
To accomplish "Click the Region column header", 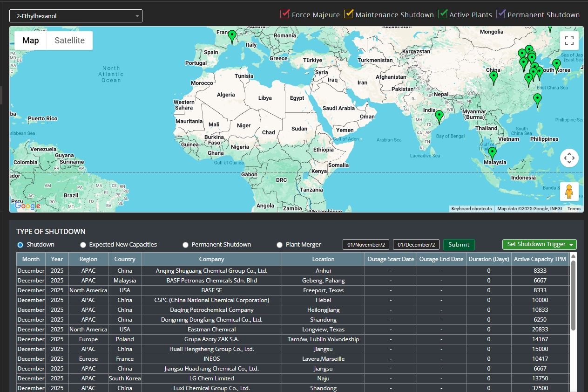I will pyautogui.click(x=88, y=259).
